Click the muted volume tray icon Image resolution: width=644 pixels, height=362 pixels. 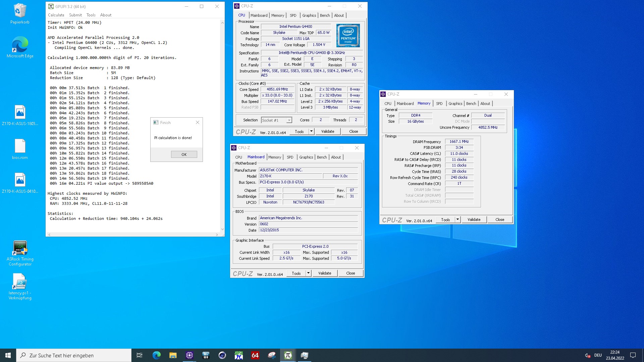click(x=588, y=355)
